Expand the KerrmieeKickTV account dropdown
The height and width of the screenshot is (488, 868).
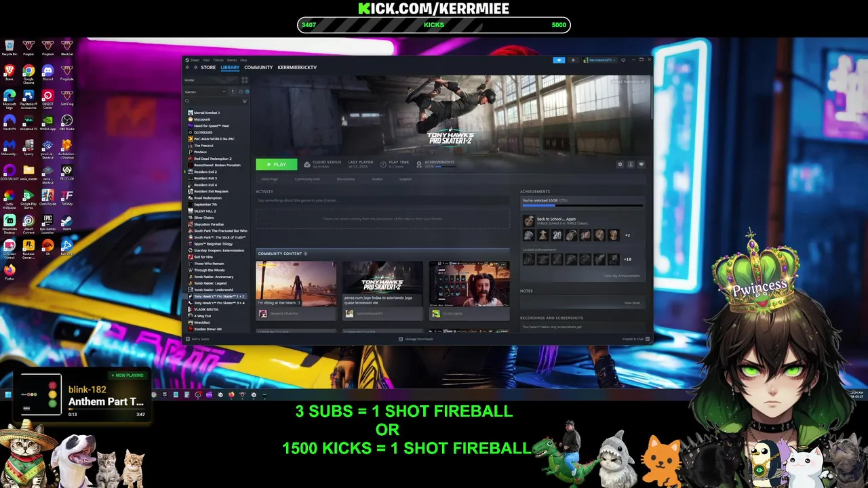599,60
